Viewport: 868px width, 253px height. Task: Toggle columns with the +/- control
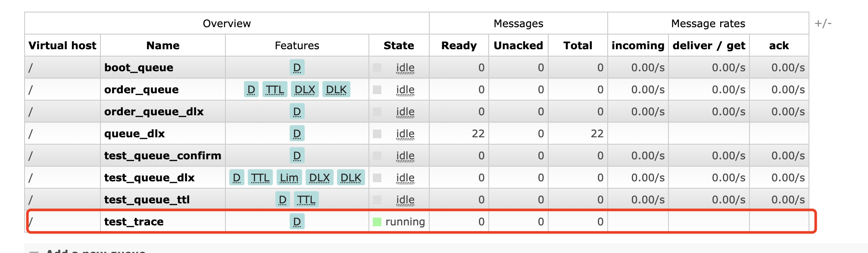click(x=823, y=23)
